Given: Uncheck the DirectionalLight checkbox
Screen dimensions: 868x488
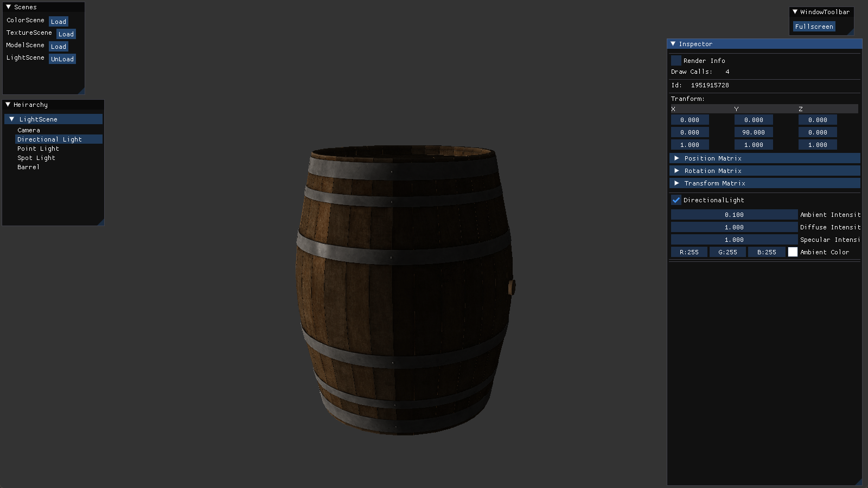Looking at the screenshot, I should coord(676,200).
